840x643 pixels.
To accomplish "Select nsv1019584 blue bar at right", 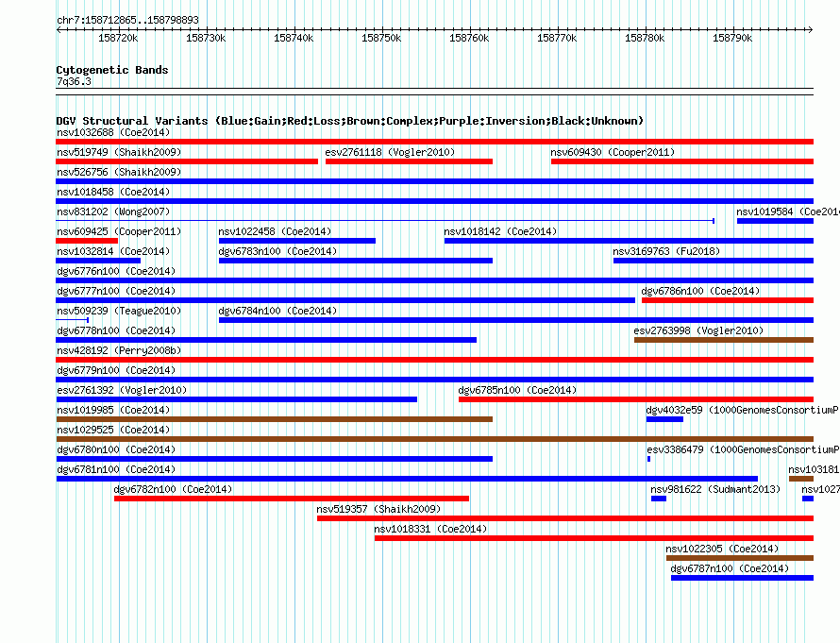I will click(x=775, y=221).
